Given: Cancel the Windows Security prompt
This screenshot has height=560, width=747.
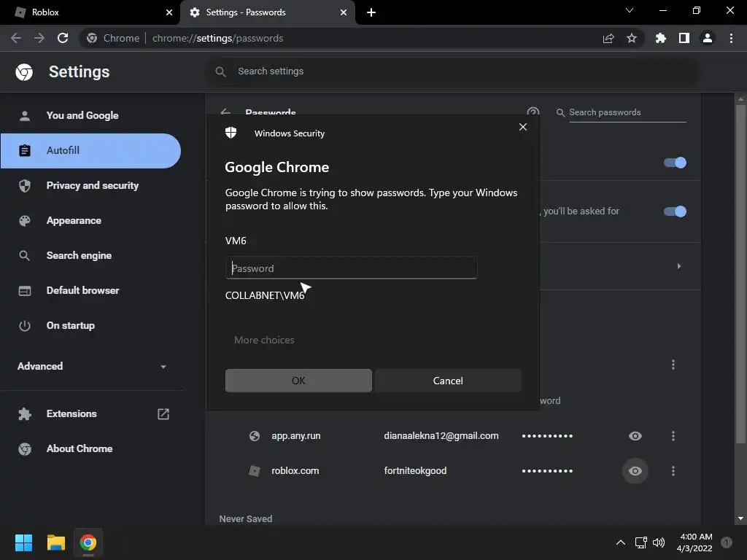Looking at the screenshot, I should (x=448, y=381).
